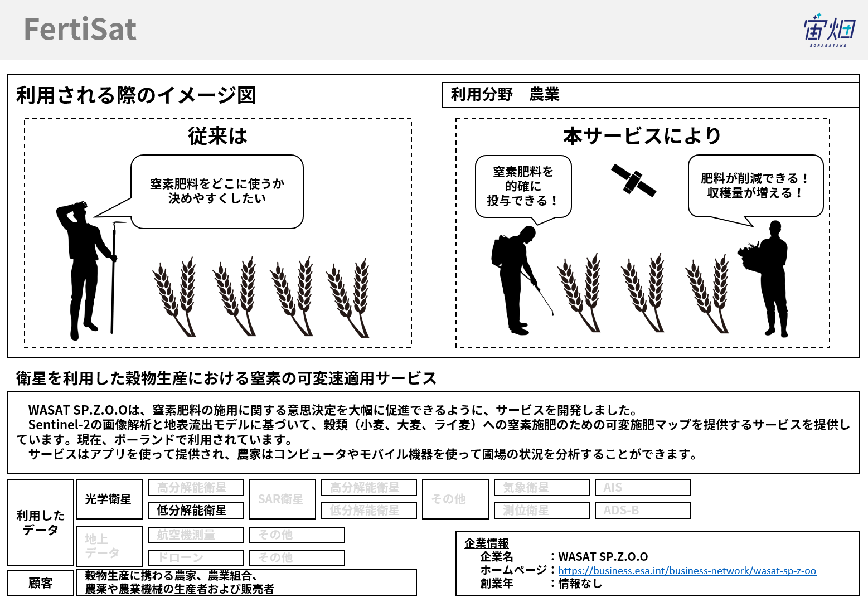Select the 利用分野 農業 field box

click(x=651, y=95)
